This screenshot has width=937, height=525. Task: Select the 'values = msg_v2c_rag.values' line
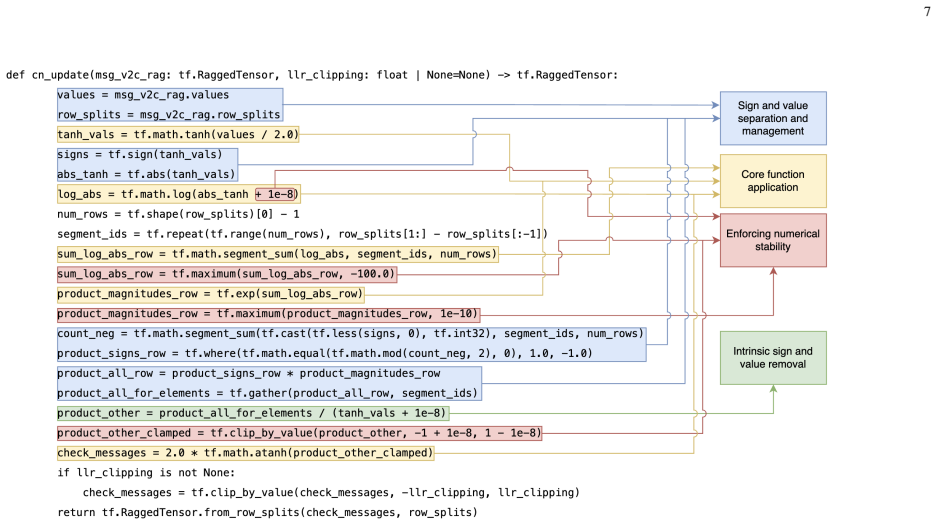(x=143, y=95)
